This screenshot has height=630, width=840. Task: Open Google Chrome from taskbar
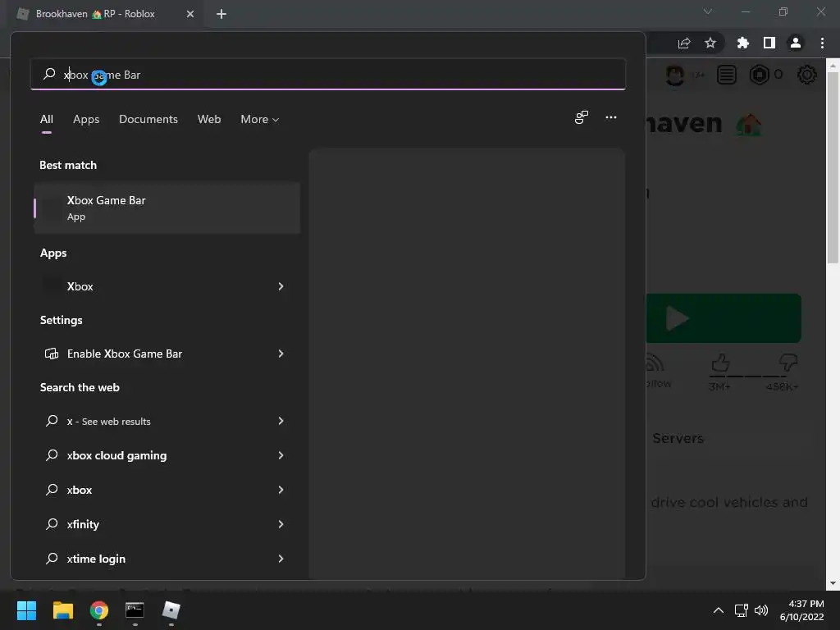[99, 610]
